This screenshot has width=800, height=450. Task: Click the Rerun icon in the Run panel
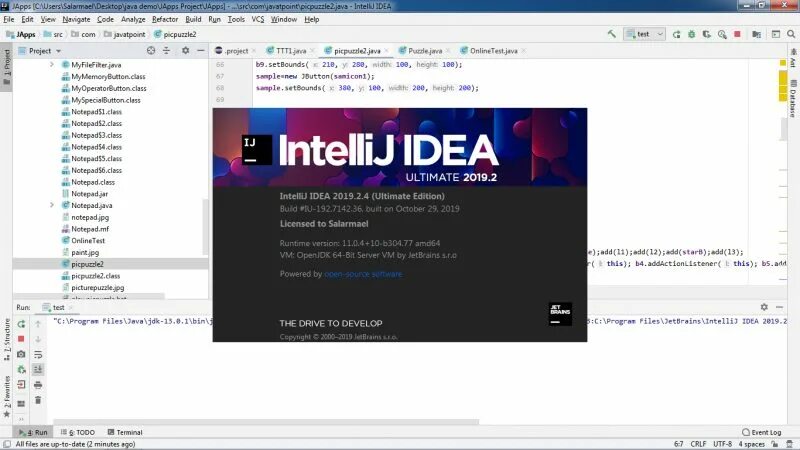pos(21,324)
